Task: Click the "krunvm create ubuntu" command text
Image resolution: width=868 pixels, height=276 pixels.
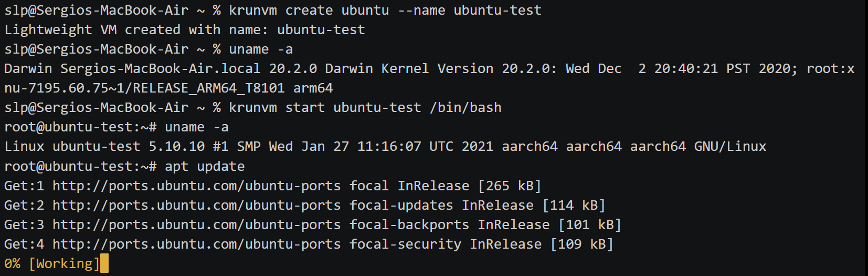Action: [309, 10]
